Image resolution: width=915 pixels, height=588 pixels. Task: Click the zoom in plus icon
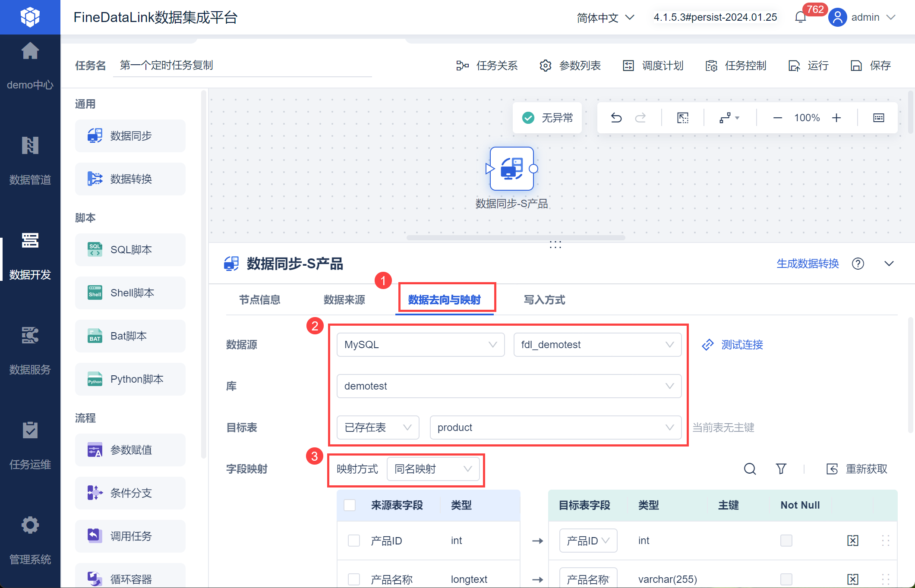(x=836, y=118)
